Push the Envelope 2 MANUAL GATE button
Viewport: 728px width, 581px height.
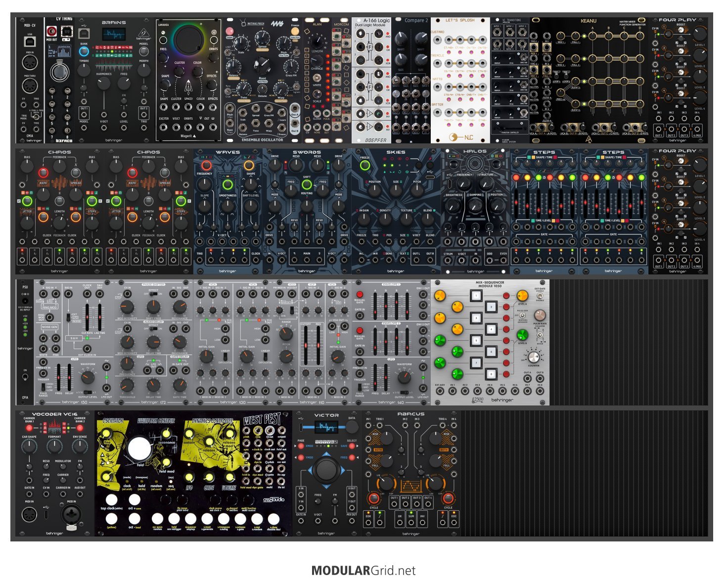tap(360, 330)
